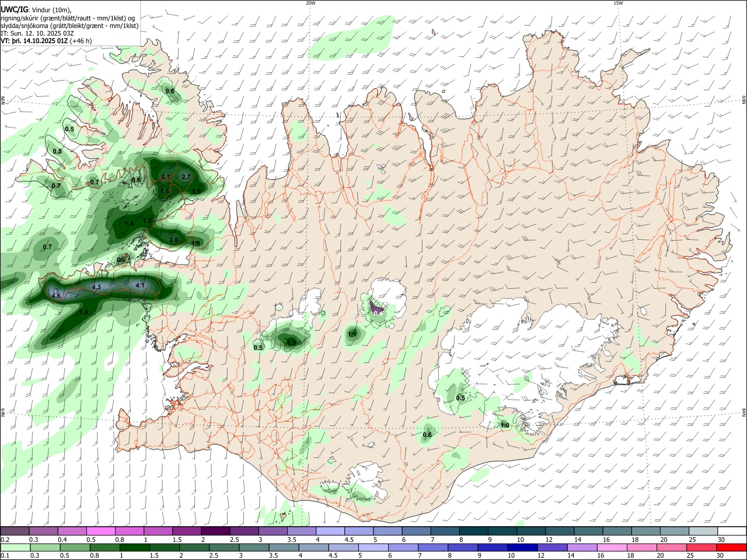The image size is (747, 560).
Task: Select the darkest green 1–1.5 rain swatch
Action: (134, 547)
